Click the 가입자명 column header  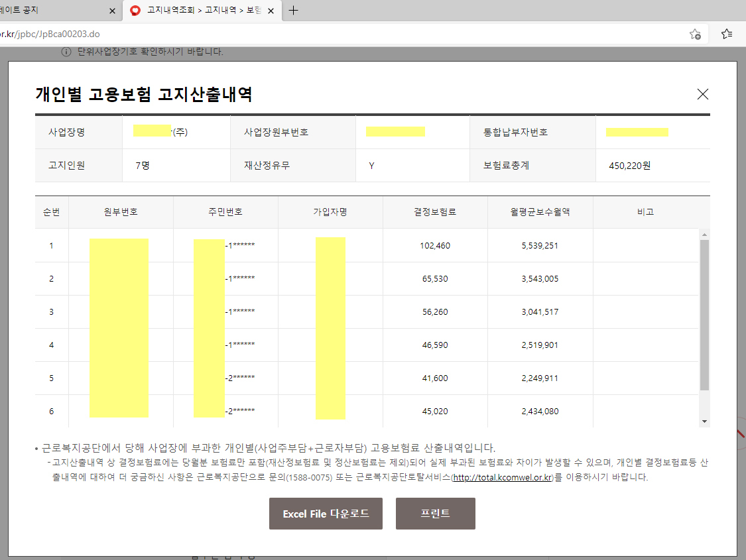point(330,212)
